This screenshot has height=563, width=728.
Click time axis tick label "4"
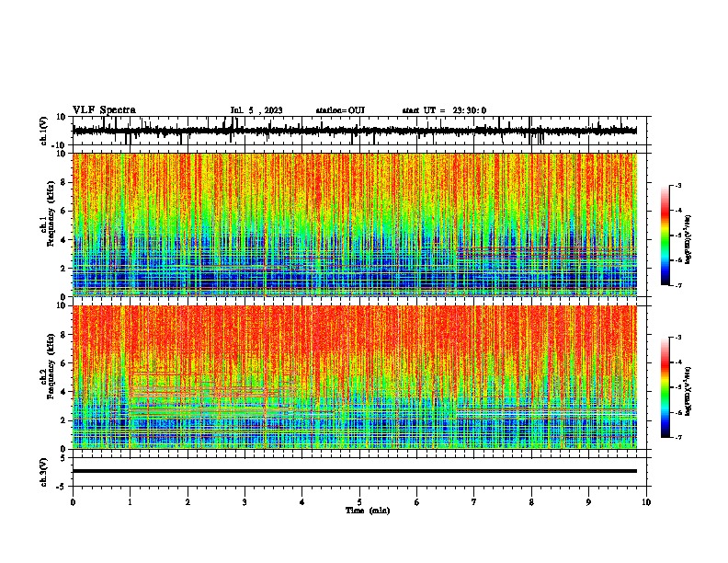click(302, 502)
